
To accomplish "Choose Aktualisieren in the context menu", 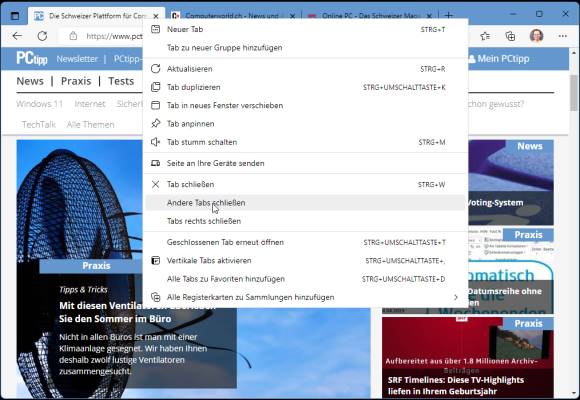I will (x=305, y=69).
